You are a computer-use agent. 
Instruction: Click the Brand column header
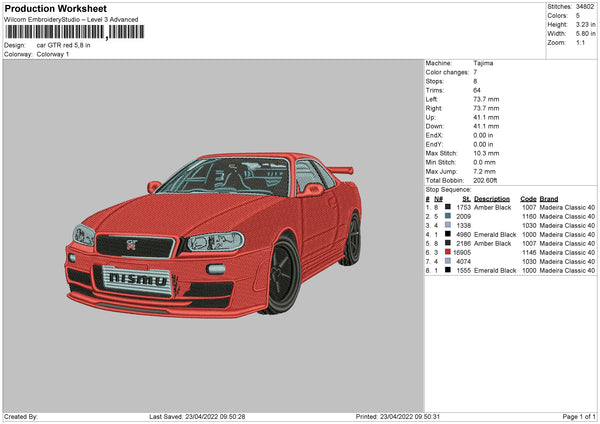tap(551, 198)
